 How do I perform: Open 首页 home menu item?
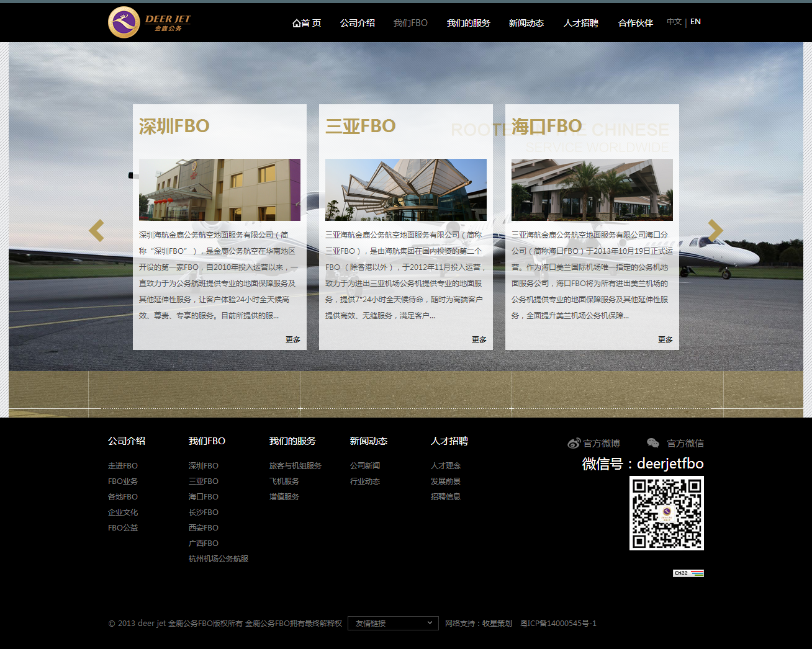(307, 23)
